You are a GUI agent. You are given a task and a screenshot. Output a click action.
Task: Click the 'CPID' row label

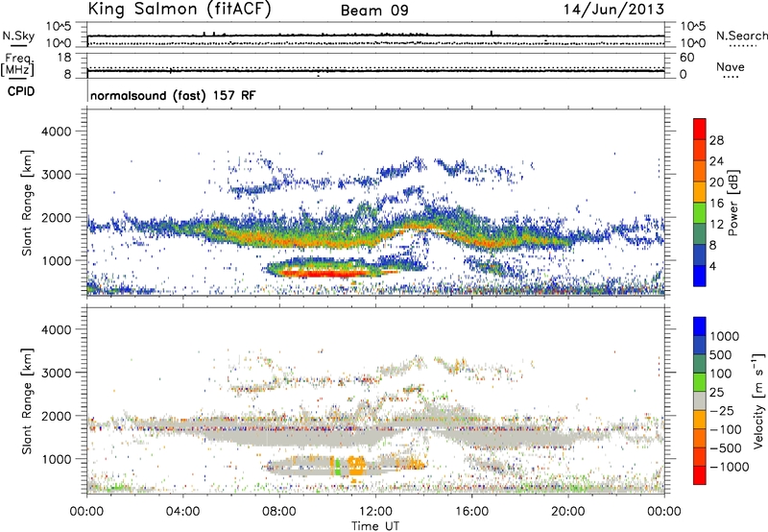(x=20, y=91)
